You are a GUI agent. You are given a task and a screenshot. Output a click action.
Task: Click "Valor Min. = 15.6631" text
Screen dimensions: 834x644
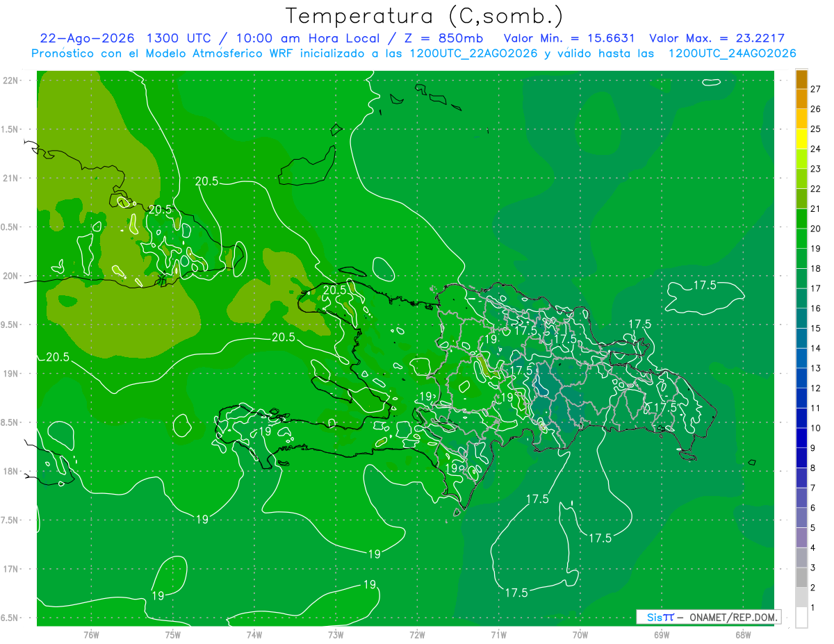(x=570, y=39)
